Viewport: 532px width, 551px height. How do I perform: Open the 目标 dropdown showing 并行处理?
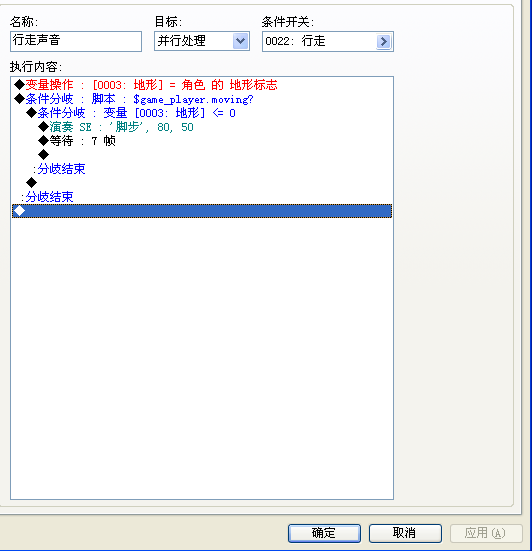[x=202, y=41]
